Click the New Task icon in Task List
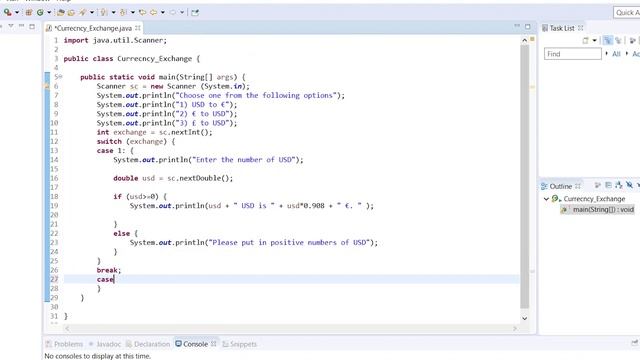The image size is (640, 360). click(586, 40)
